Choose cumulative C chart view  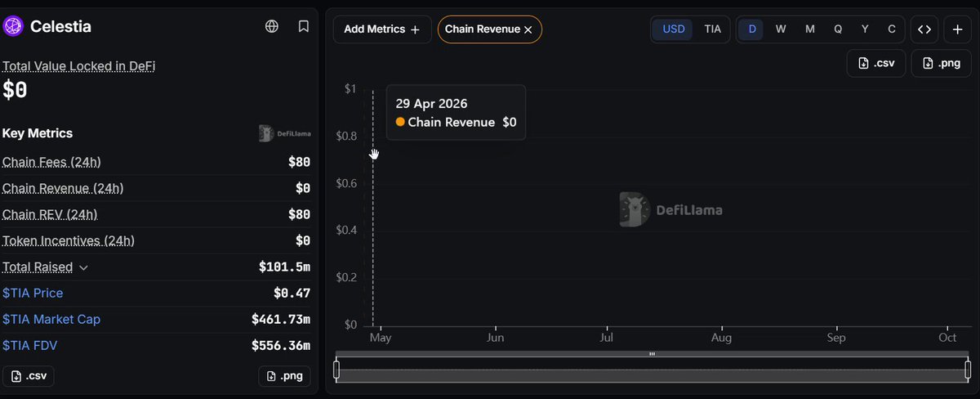(x=892, y=29)
